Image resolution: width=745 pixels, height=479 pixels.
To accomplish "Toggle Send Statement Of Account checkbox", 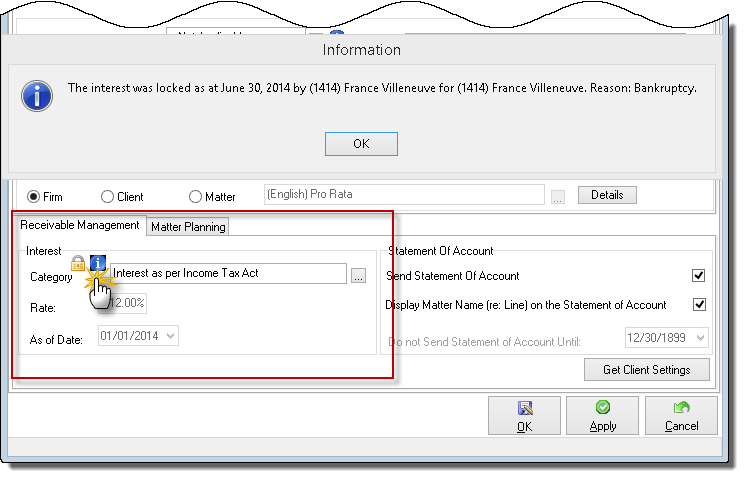I will pos(698,276).
